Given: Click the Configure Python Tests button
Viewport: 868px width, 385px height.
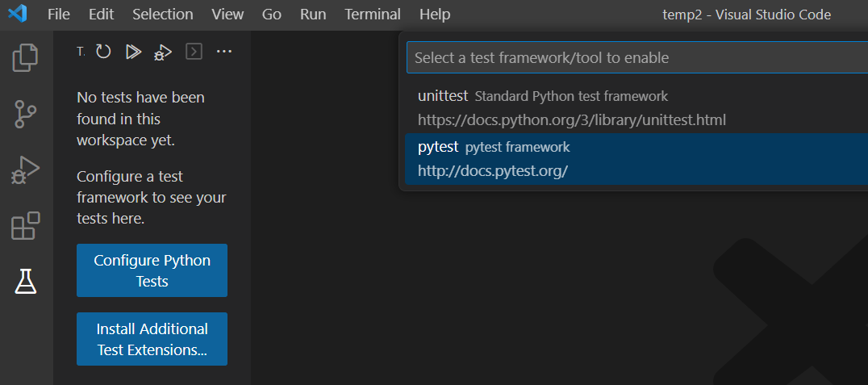Looking at the screenshot, I should point(152,270).
